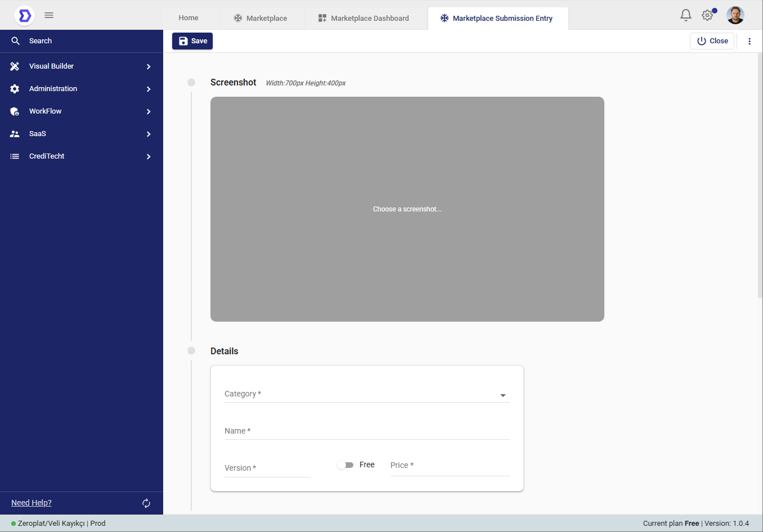Screen dimensions: 763x532
Task: Click the search magnifier icon in sidebar
Action: click(15, 41)
